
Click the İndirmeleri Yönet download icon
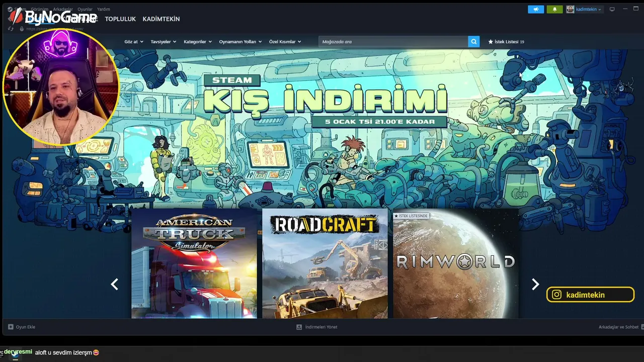(299, 327)
